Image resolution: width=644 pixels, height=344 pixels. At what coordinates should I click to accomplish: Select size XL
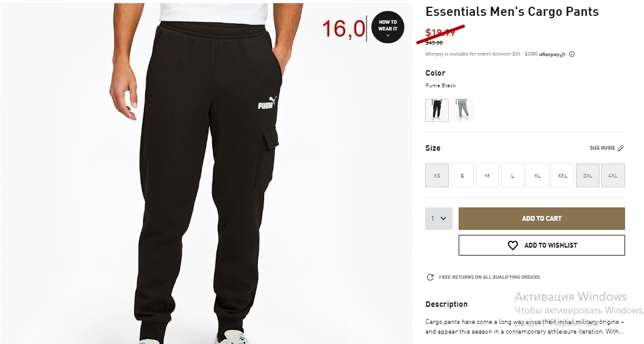click(x=537, y=176)
